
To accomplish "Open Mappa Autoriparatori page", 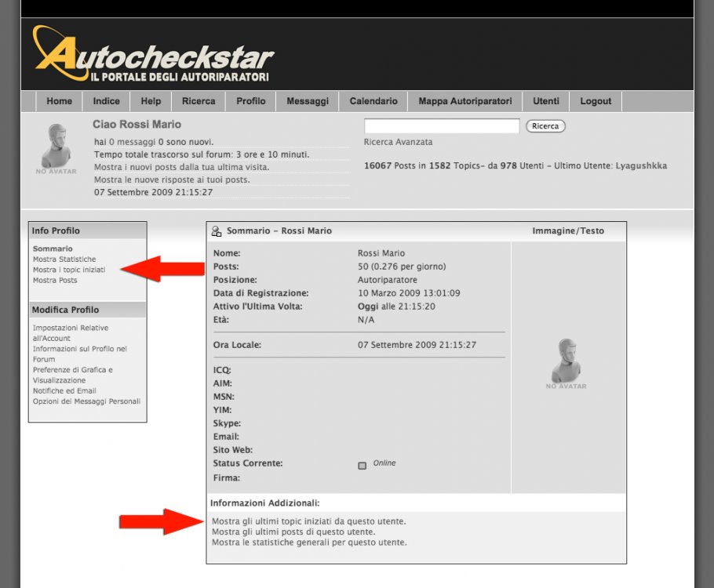I will click(x=464, y=101).
